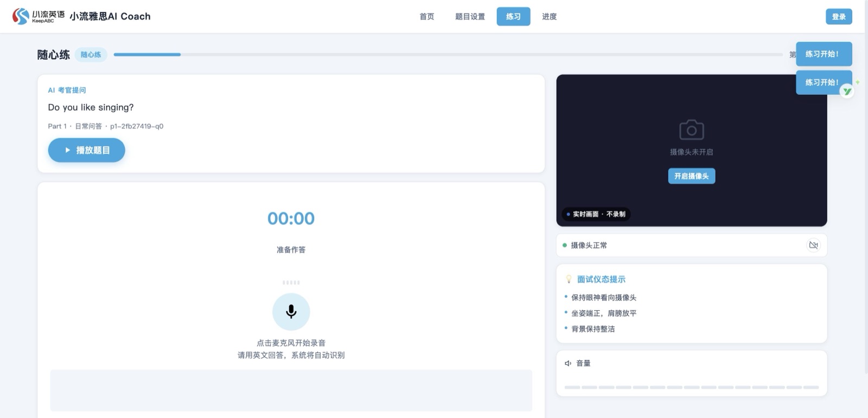Click the 实时画面 · 不录制 badge
This screenshot has height=418, width=868.
point(596,214)
